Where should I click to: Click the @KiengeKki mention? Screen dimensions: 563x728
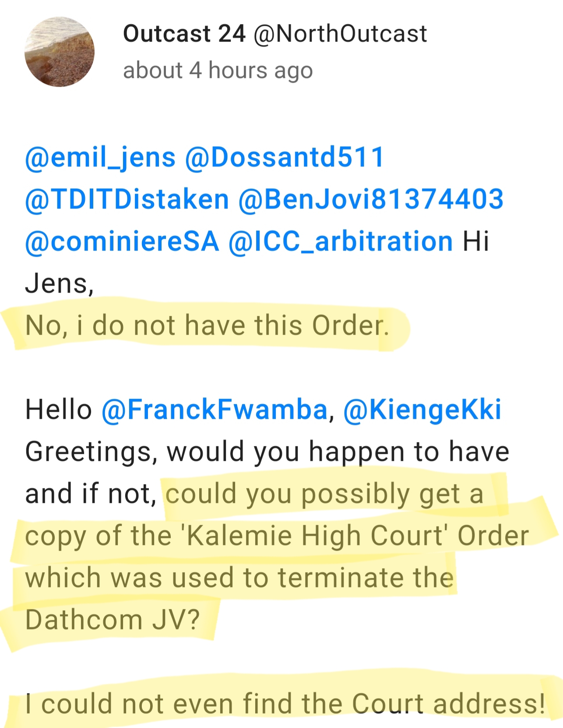[422, 410]
